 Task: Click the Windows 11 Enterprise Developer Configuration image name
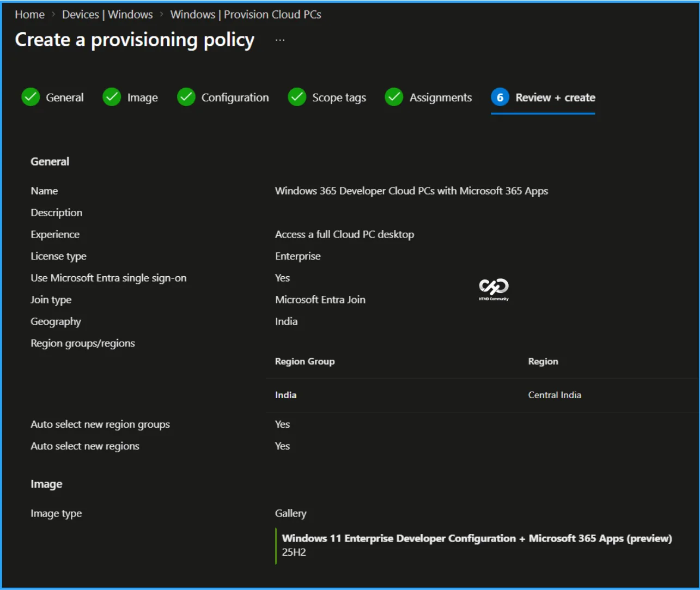tap(477, 538)
